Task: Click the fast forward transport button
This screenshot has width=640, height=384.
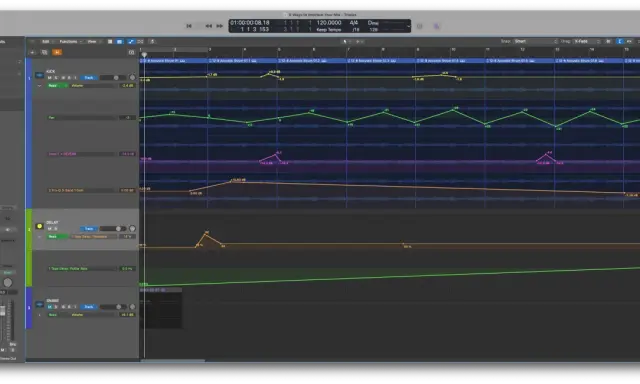Action: [x=220, y=26]
